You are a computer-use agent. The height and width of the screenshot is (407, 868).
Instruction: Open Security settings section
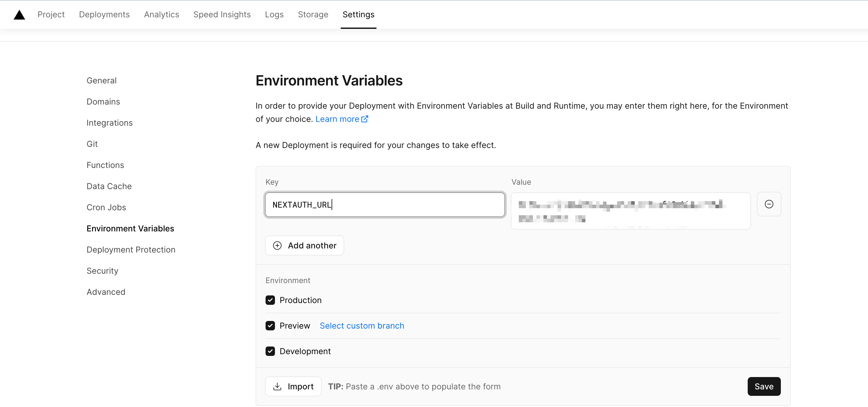coord(102,270)
